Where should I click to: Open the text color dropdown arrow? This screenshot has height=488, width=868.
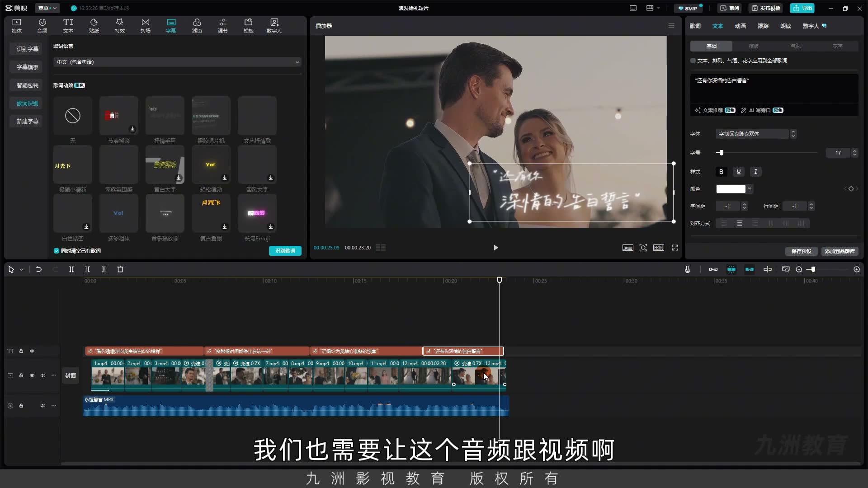tap(750, 189)
